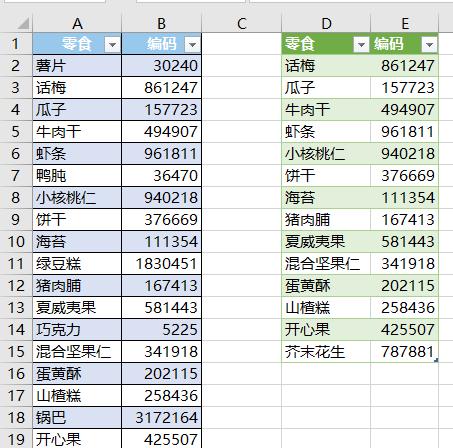453x448 pixels.
Task: Click 861247 in column B
Action: pos(162,88)
